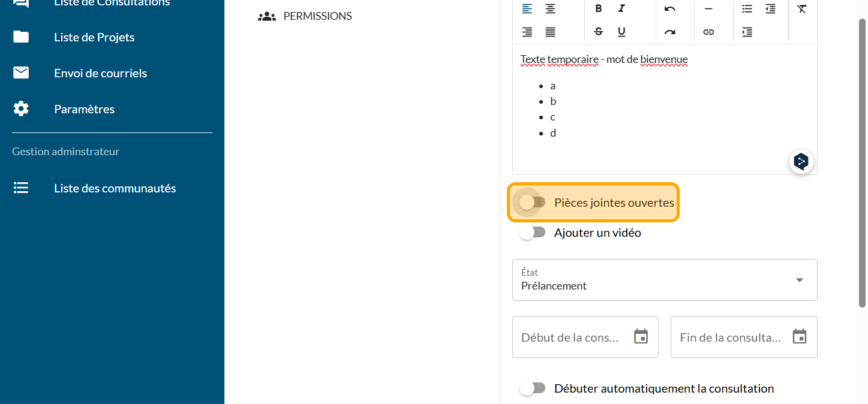Apply strikethrough to text
The height and width of the screenshot is (404, 868).
tap(598, 32)
